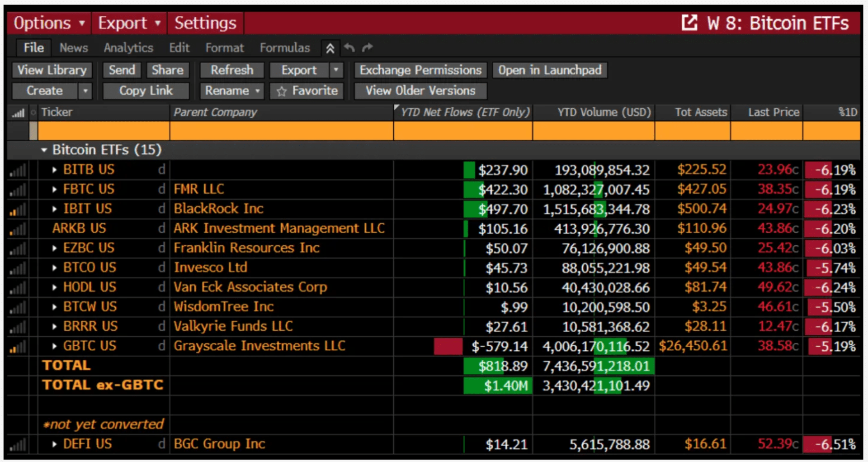Click Grayscale Investments LLC parent company
Viewport: 868px width, 462px height.
(x=259, y=346)
